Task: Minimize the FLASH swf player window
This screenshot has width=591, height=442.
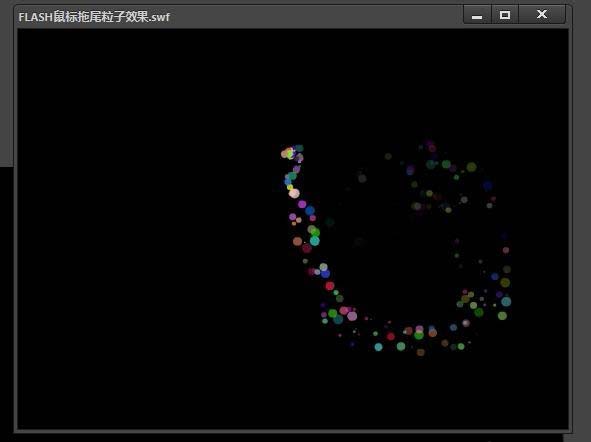Action: click(x=477, y=15)
